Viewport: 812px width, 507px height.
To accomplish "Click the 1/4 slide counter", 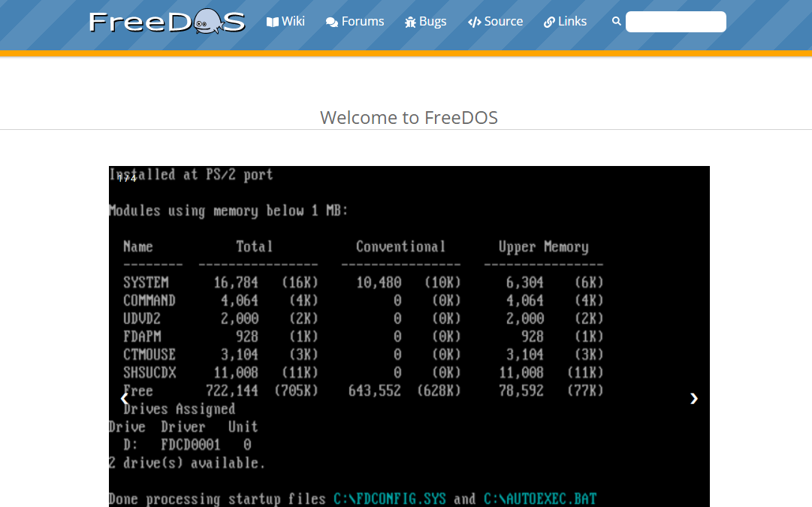I will tap(127, 179).
